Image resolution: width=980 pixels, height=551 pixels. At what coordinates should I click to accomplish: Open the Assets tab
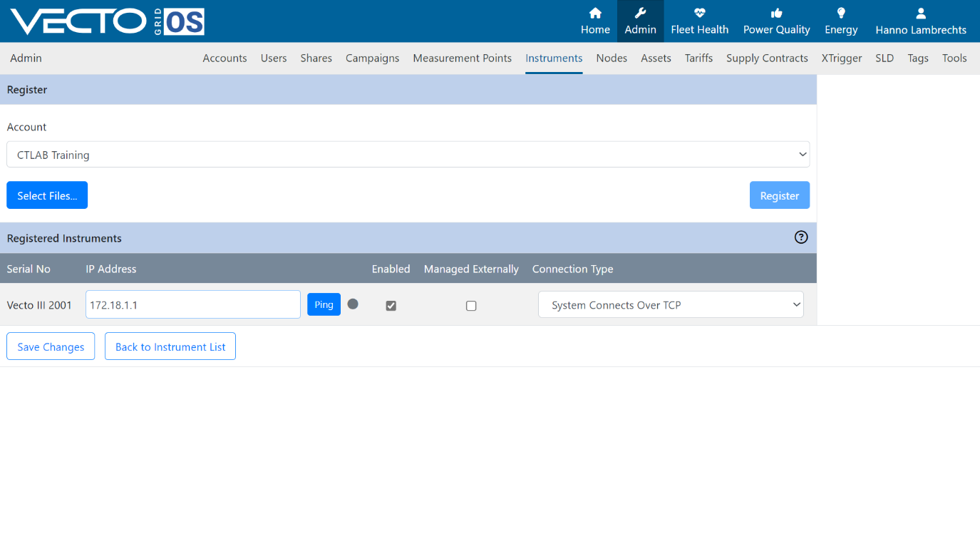(656, 58)
